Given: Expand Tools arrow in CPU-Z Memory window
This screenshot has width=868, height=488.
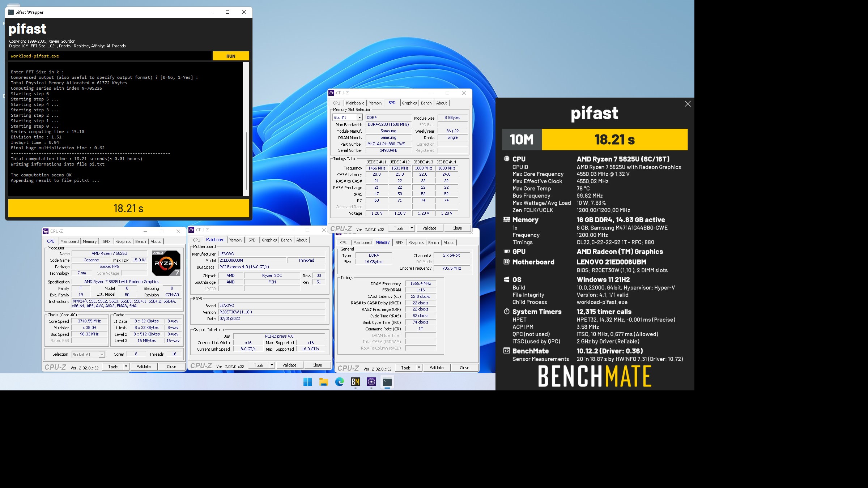Looking at the screenshot, I should coord(419,368).
